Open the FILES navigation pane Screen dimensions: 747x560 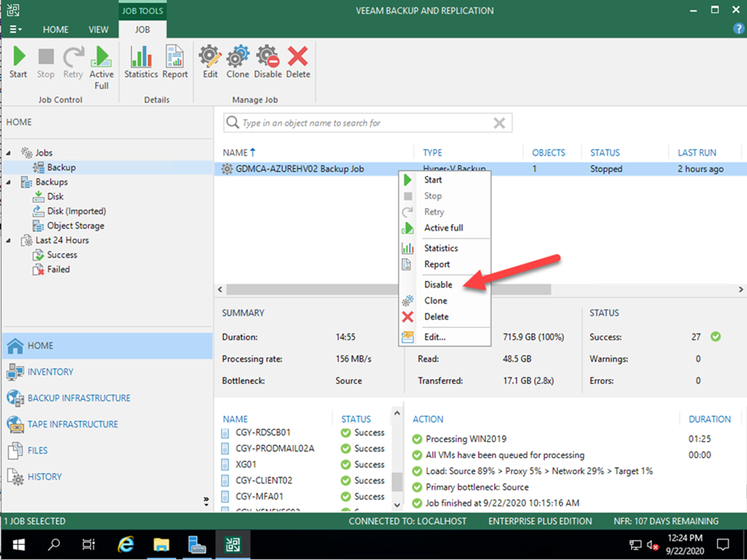107,450
